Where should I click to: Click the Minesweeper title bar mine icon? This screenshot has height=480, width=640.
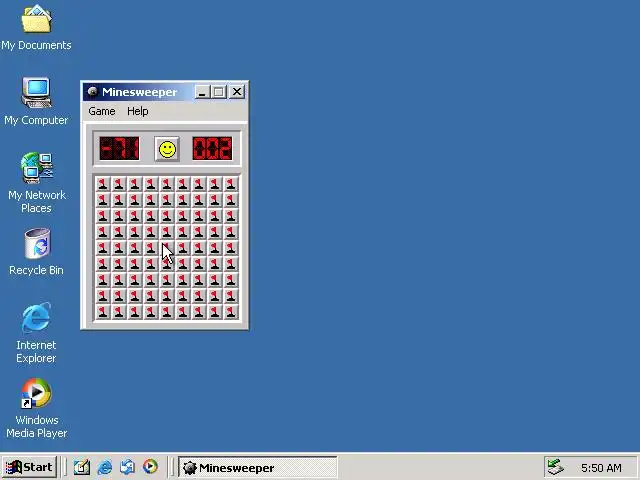pyautogui.click(x=93, y=91)
